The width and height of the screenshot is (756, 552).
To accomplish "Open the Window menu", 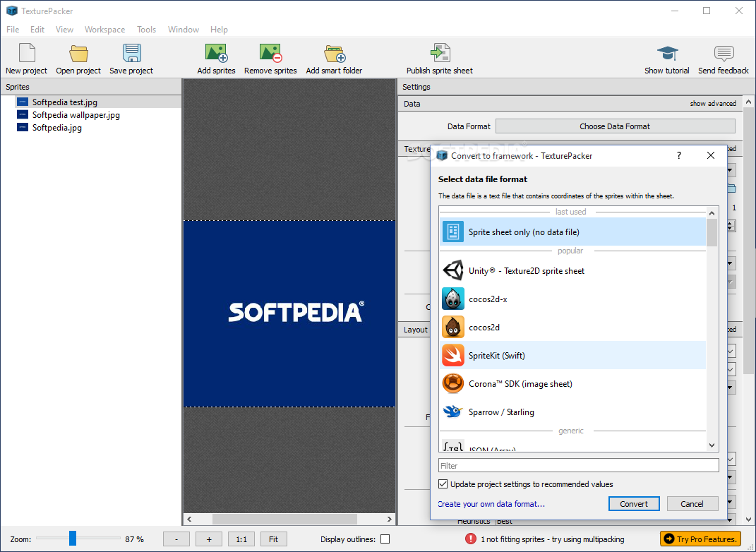I will click(x=184, y=30).
